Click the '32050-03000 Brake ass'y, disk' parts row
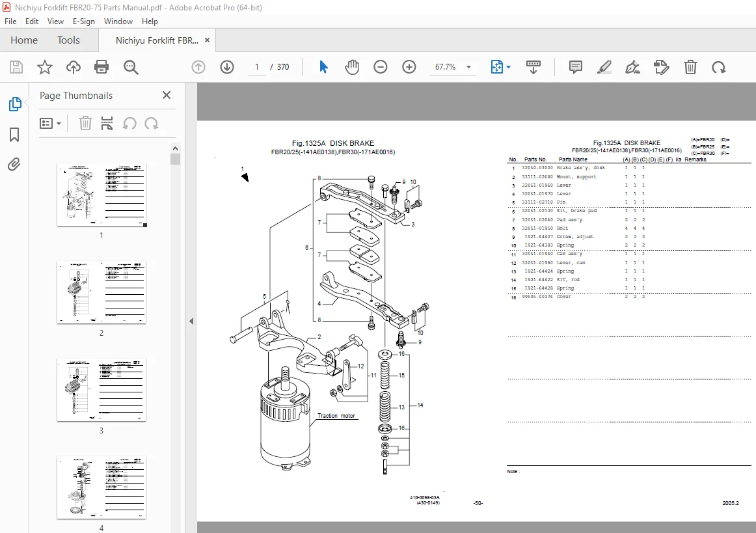 click(x=629, y=168)
